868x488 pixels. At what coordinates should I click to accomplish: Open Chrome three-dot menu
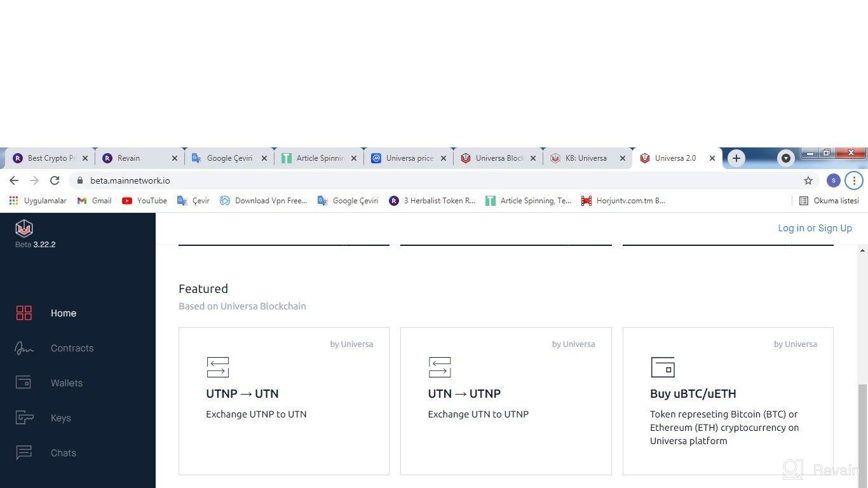coord(854,180)
